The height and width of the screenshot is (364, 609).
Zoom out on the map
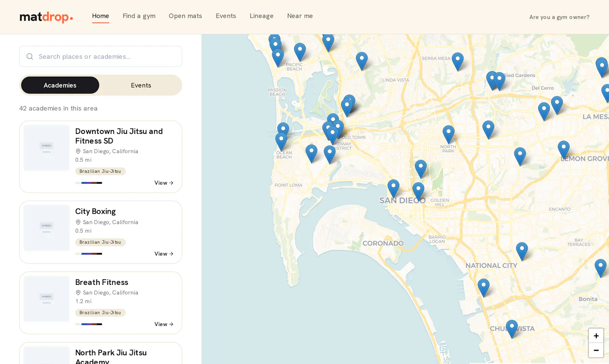(596, 350)
